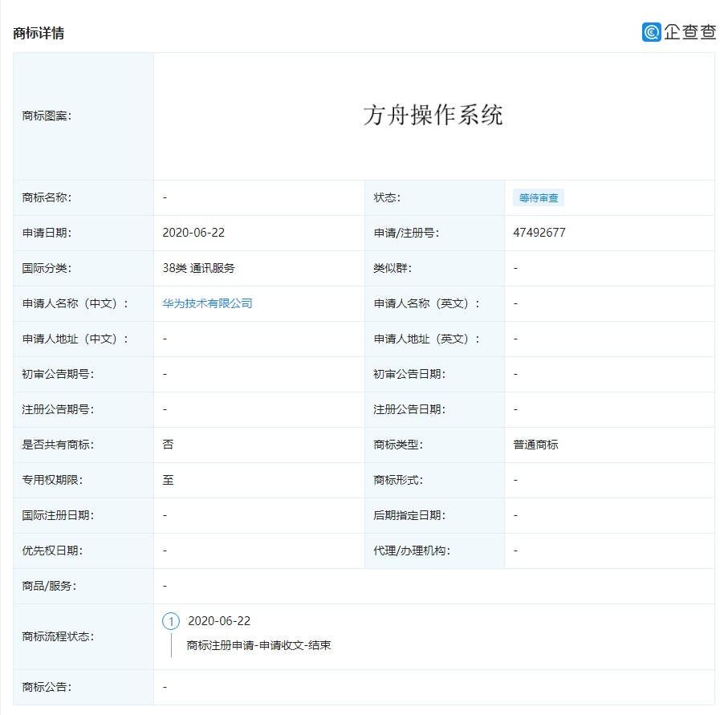Image resolution: width=728 pixels, height=715 pixels.
Task: Click the 国际注册日期 label
Action: pyautogui.click(x=58, y=515)
